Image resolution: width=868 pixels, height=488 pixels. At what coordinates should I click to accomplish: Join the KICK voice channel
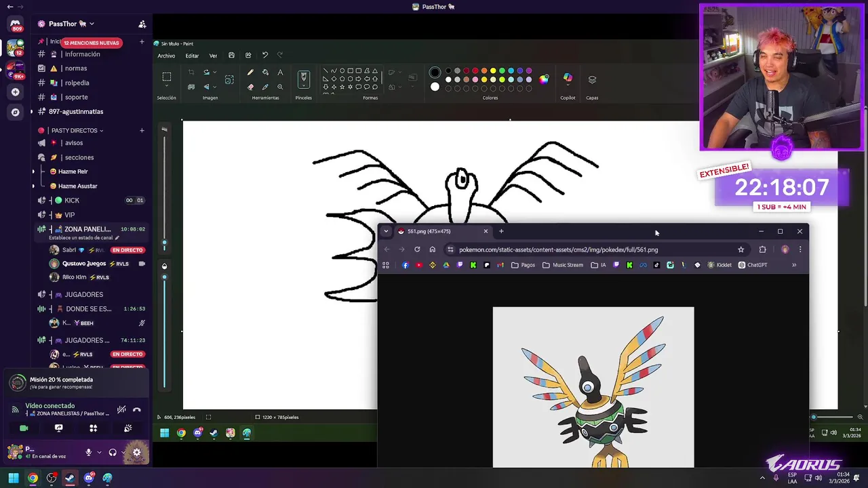coord(72,201)
